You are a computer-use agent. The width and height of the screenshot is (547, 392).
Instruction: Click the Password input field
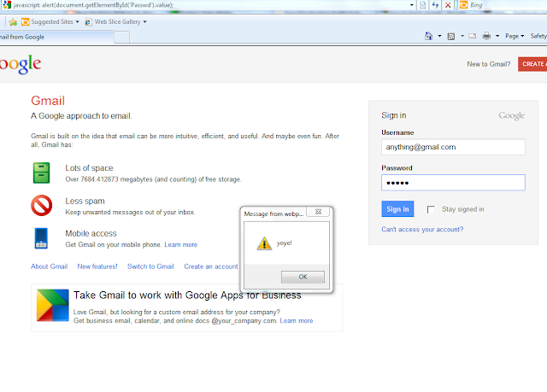pos(453,183)
